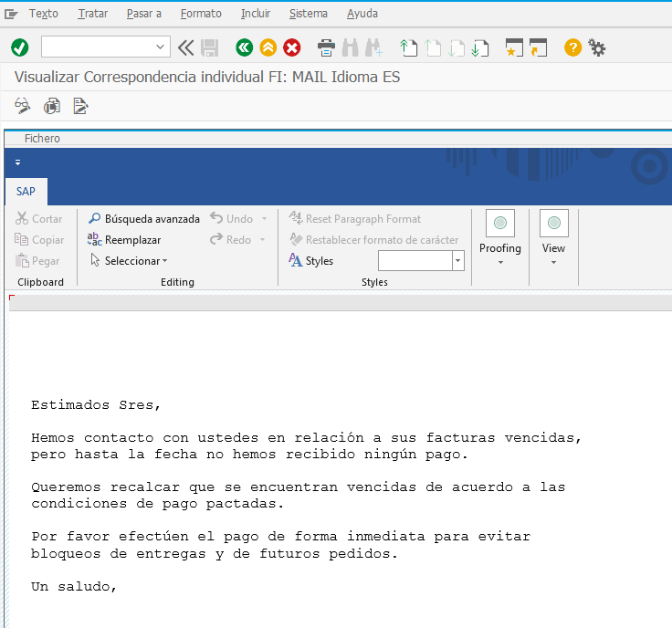Click the line starting 'Hemos contacto con ustedes'
The image size is (672, 628).
(x=306, y=438)
